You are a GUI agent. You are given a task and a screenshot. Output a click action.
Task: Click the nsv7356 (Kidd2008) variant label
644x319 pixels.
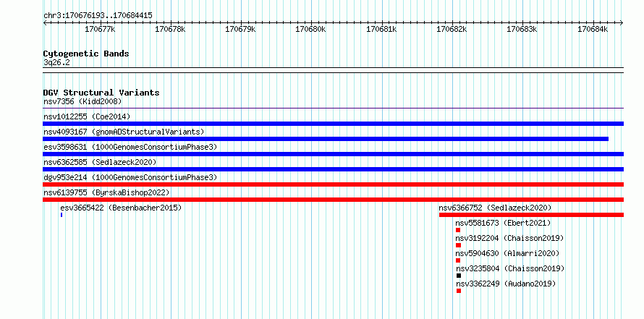pyautogui.click(x=82, y=101)
